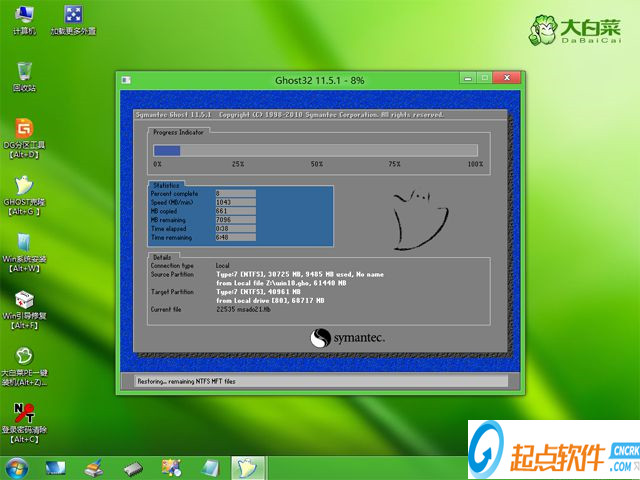Screen dimensions: 640x480
Task: Open the Windows Start orb
Action: pos(17,467)
